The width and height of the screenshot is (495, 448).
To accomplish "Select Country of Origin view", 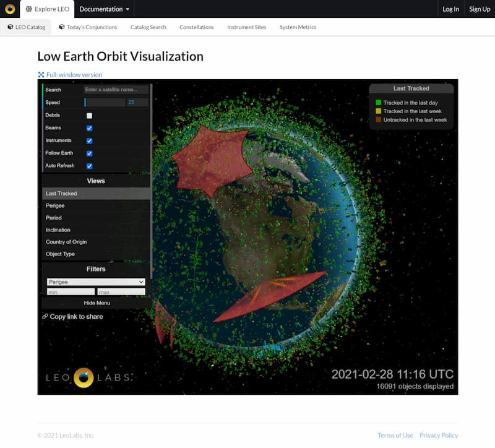I will click(96, 242).
